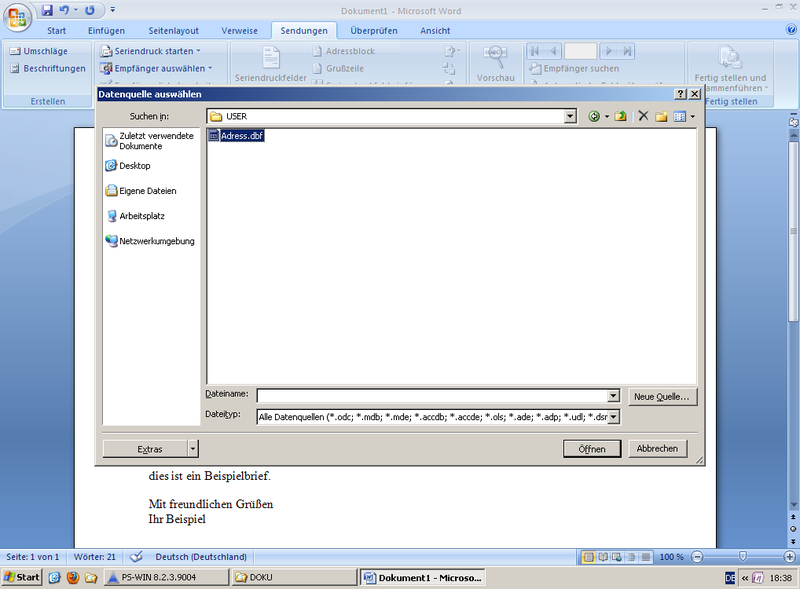800x589 pixels.
Task: Open Arbeitsplatz in places bar
Action: coord(135,216)
